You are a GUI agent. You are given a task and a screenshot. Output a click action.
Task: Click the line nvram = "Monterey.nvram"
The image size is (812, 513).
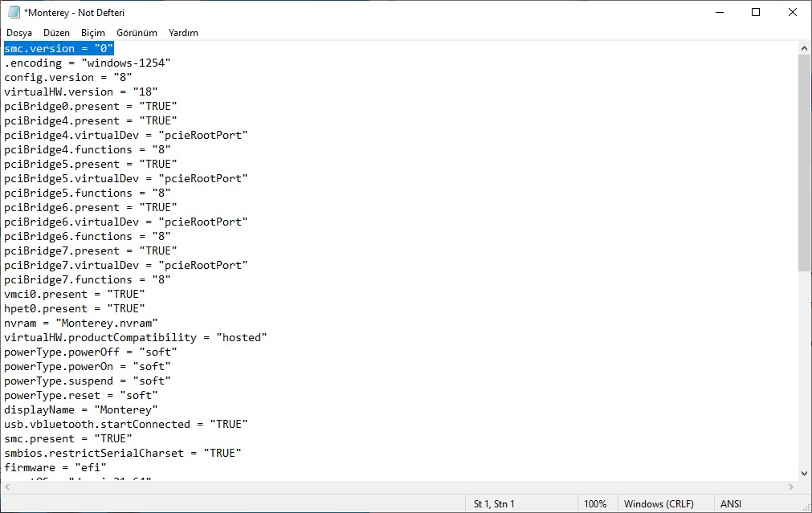(x=81, y=324)
